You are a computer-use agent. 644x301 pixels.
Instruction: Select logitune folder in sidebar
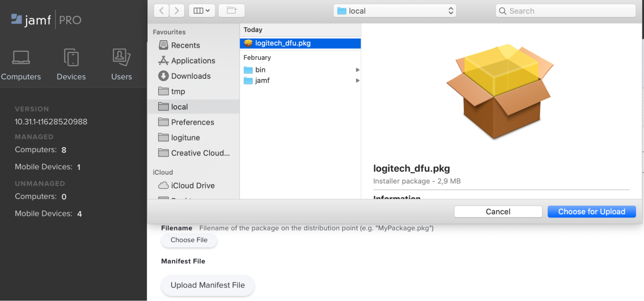(193, 138)
